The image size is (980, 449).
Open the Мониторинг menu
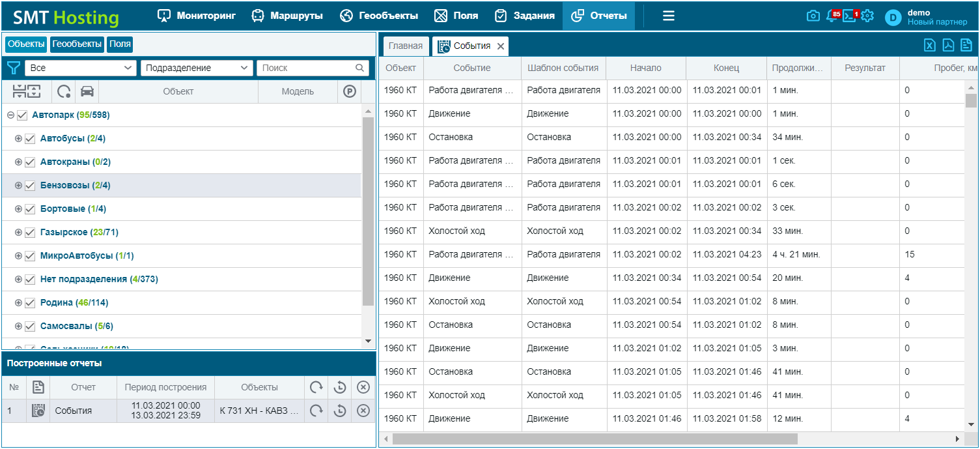tap(197, 16)
